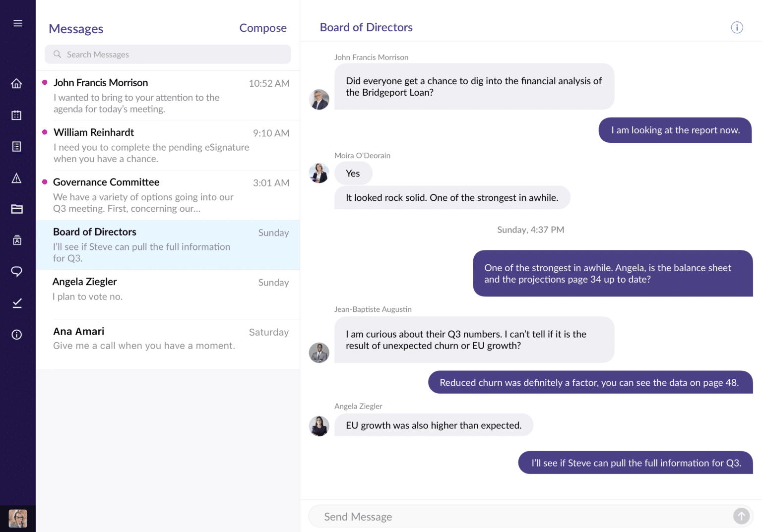This screenshot has width=762, height=532.
Task: Open William Reinhardt message thread
Action: [x=168, y=145]
